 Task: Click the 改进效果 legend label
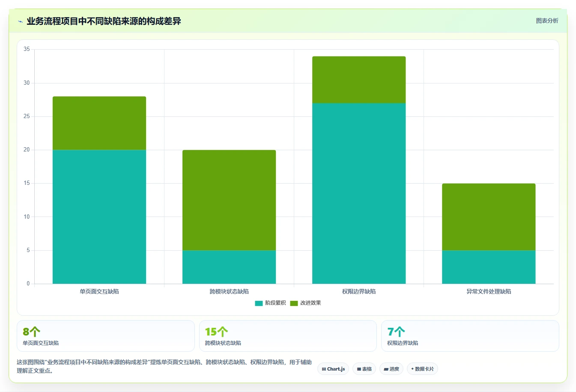(310, 303)
